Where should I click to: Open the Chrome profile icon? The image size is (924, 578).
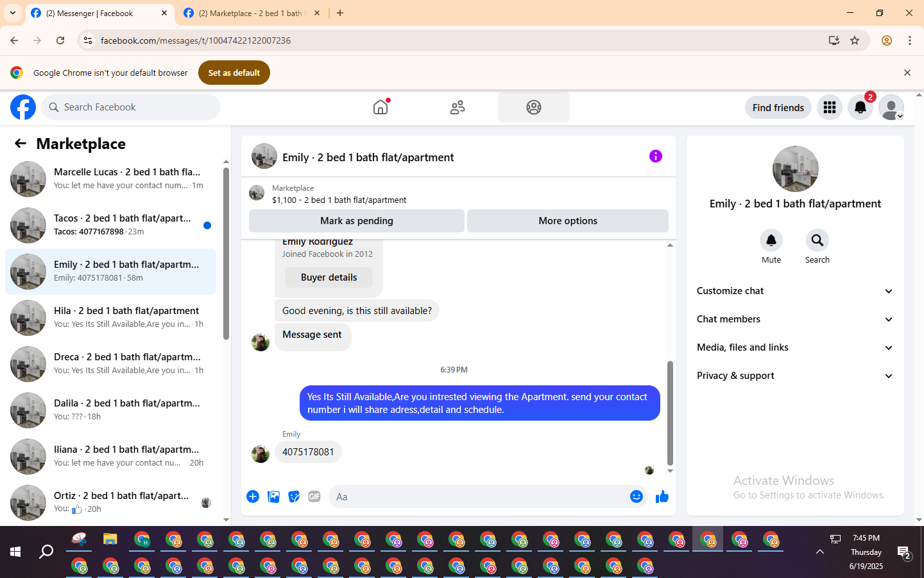[x=887, y=40]
